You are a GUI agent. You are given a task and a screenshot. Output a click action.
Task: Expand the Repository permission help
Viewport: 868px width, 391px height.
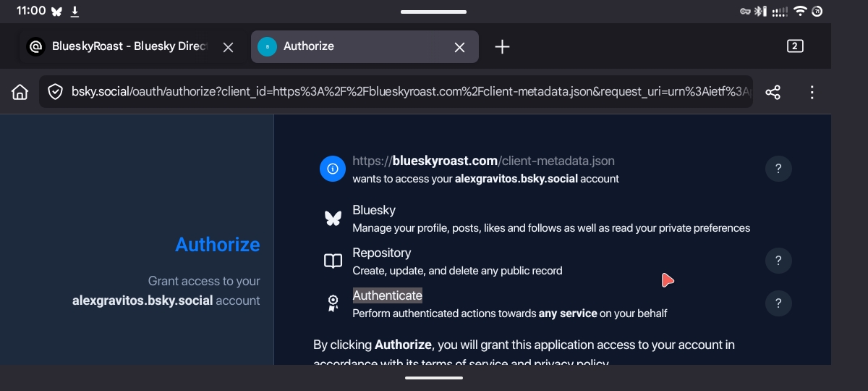[778, 261]
